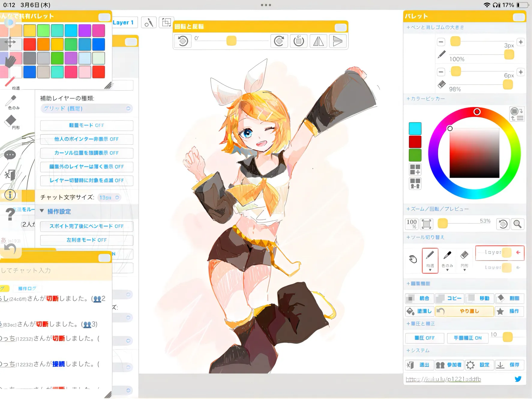Screen dimensions: 532x399
Task: Click the swap colors icon near color wheel
Action: pyautogui.click(x=516, y=114)
